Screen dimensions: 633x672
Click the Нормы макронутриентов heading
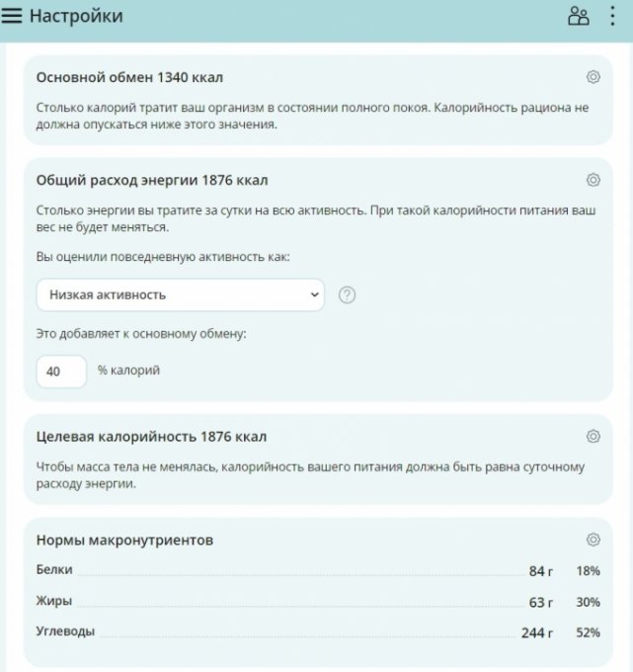click(124, 540)
